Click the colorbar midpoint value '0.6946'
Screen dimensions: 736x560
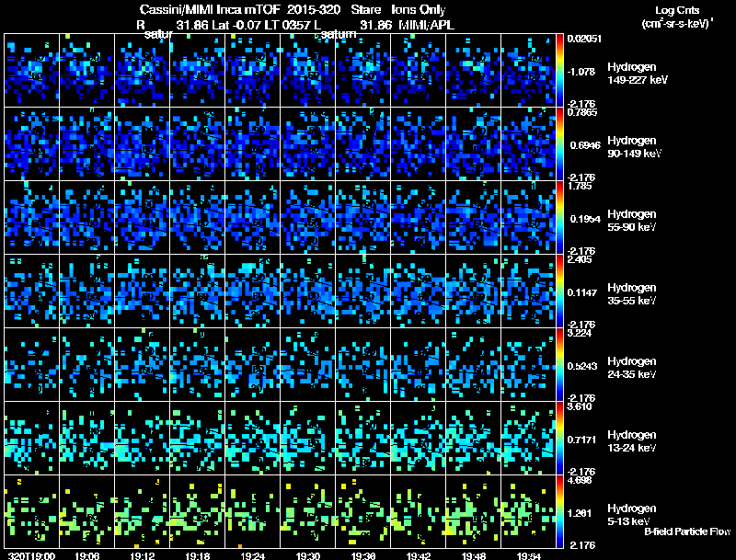click(x=585, y=145)
